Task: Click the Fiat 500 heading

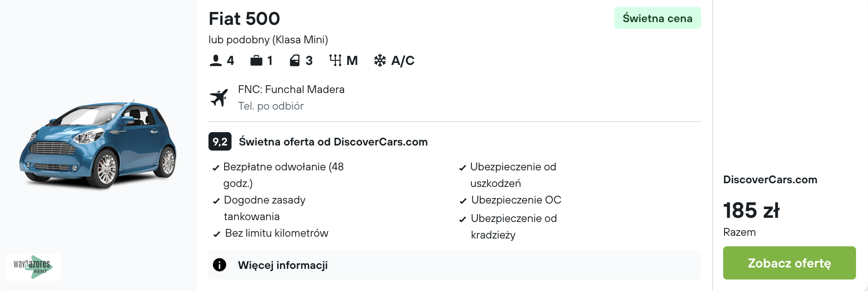Action: click(244, 18)
